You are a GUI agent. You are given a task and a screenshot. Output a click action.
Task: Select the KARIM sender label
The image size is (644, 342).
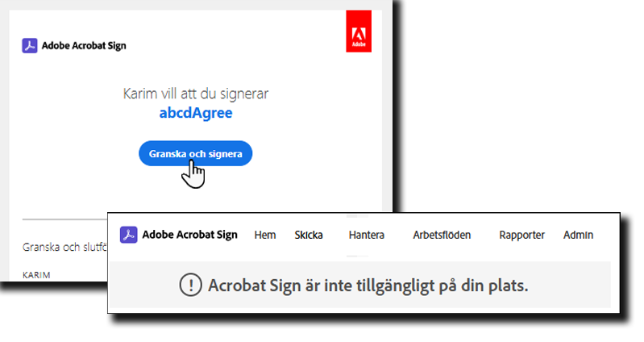pyautogui.click(x=36, y=275)
